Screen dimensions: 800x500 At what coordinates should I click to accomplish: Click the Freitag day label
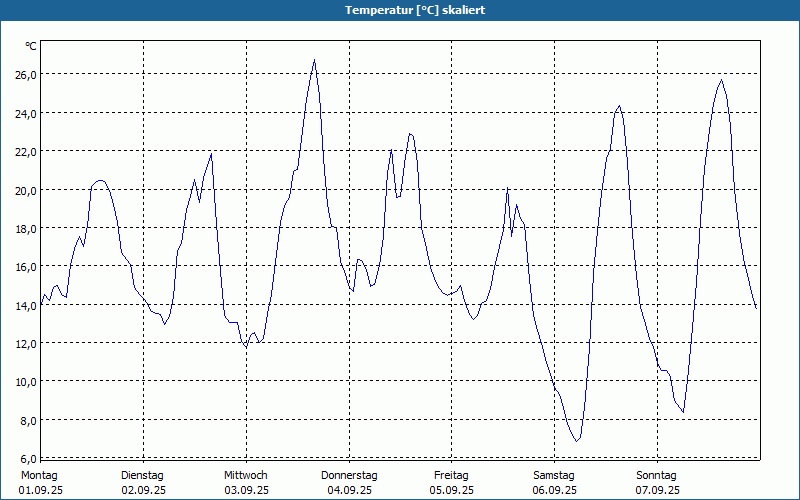[x=451, y=476]
